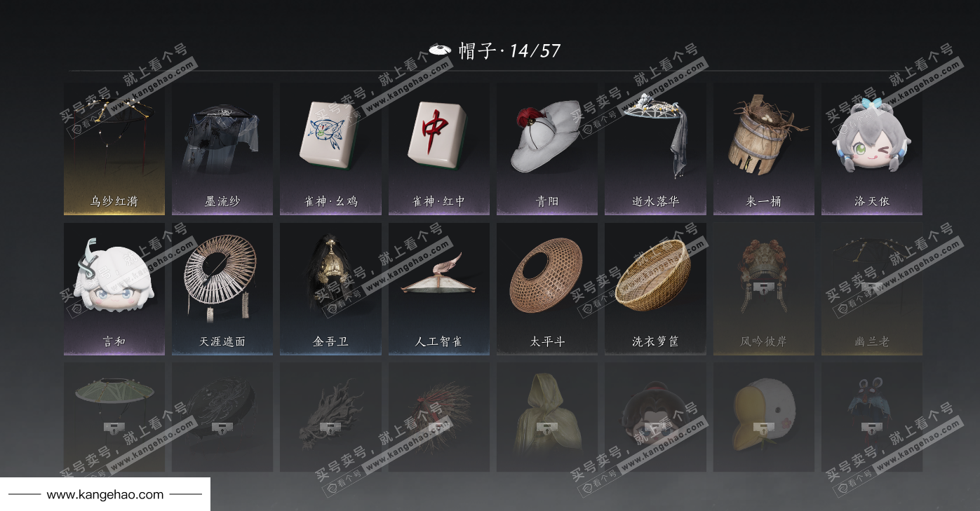
Task: Choose the 墨流纱 veil hat
Action: click(222, 149)
